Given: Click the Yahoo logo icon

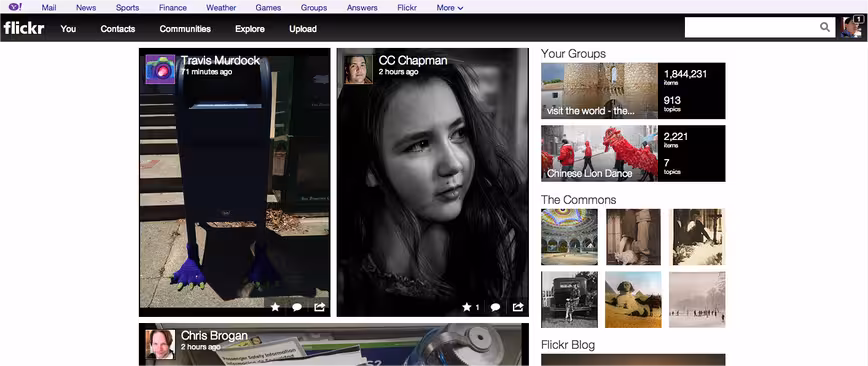Looking at the screenshot, I should coord(15,7).
